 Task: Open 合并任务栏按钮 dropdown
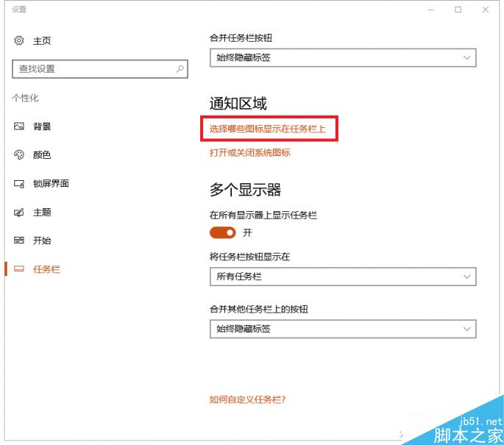coord(343,58)
